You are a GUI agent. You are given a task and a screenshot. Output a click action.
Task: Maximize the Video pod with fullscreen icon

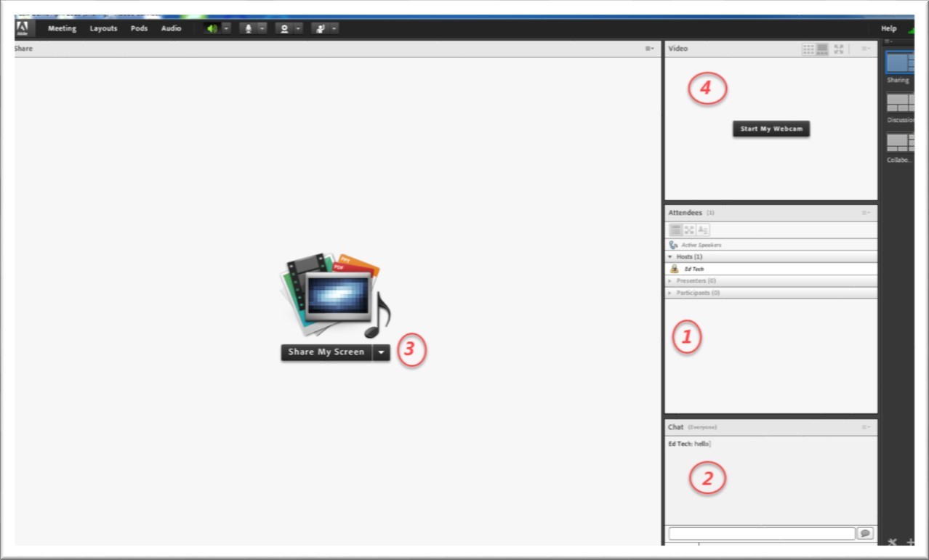coord(839,49)
